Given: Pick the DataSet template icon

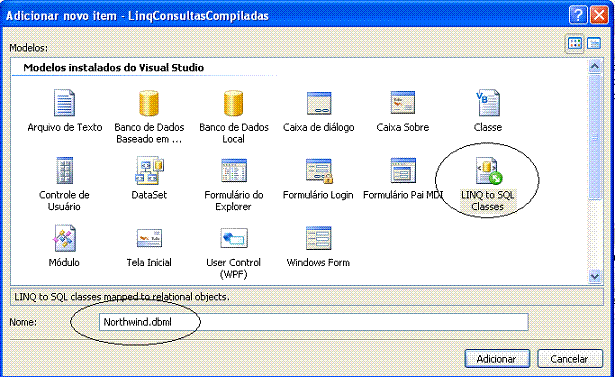Looking at the screenshot, I should tap(149, 171).
